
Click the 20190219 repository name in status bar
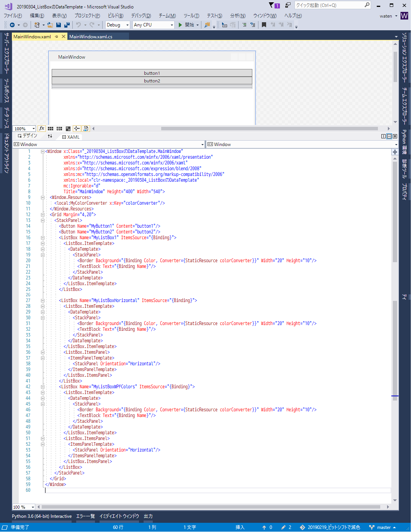click(330, 528)
